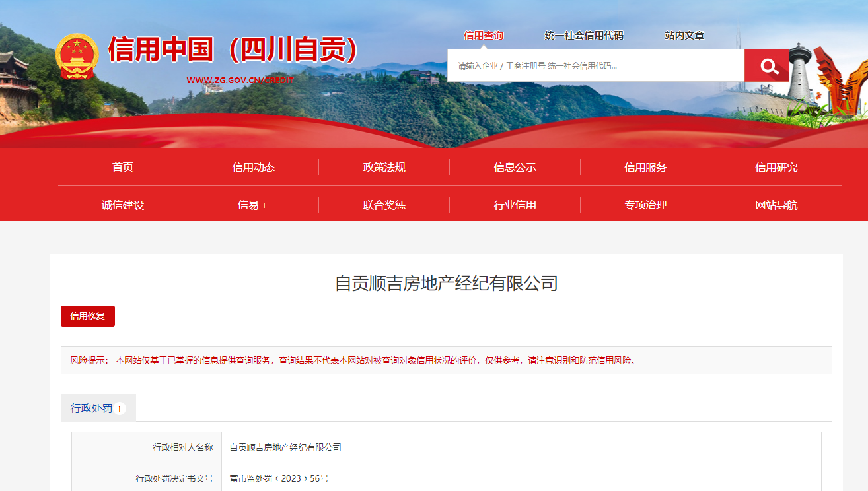Open the 网站导航 menu
The height and width of the screenshot is (491, 868).
776,205
